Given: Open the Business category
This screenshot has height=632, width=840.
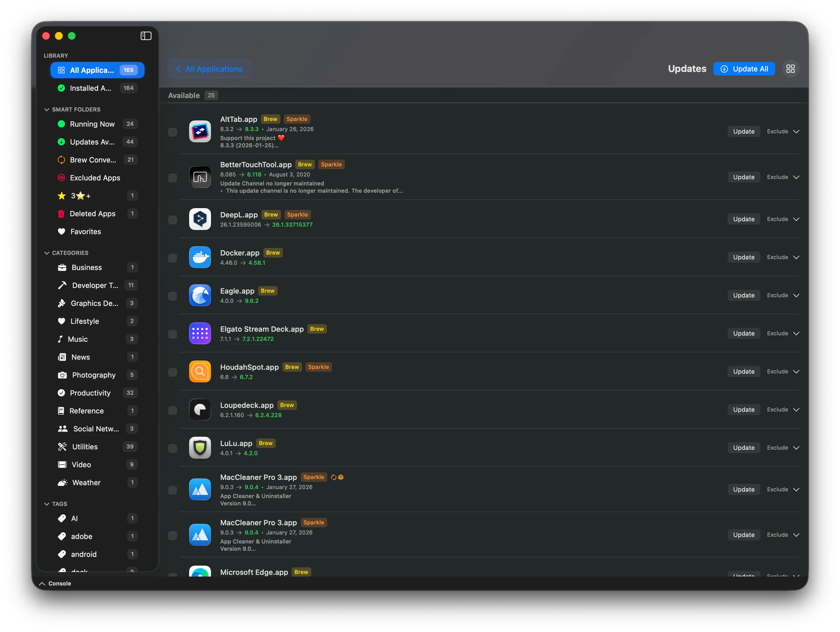Looking at the screenshot, I should [97, 268].
